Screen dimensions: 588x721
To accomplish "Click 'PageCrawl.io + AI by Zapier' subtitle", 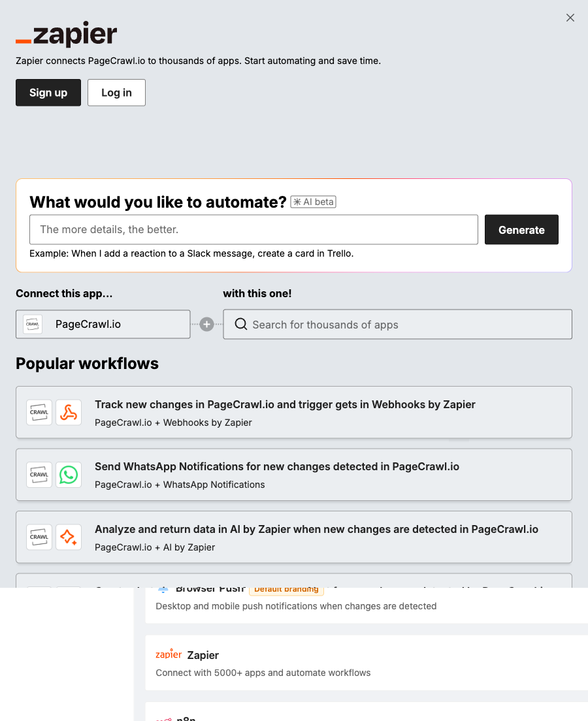I will [x=155, y=547].
